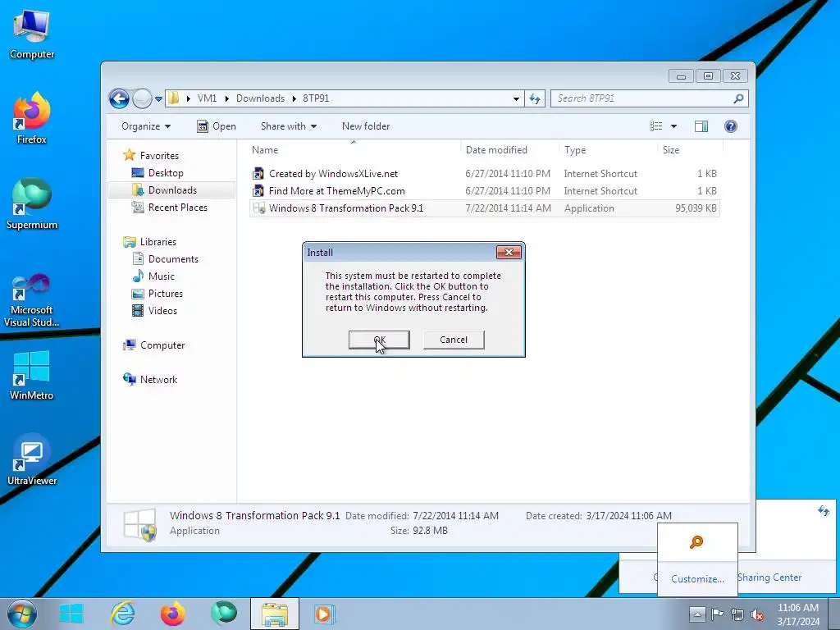Launch Supermium from taskbar
Viewport: 840px width, 630px height.
pos(224,614)
